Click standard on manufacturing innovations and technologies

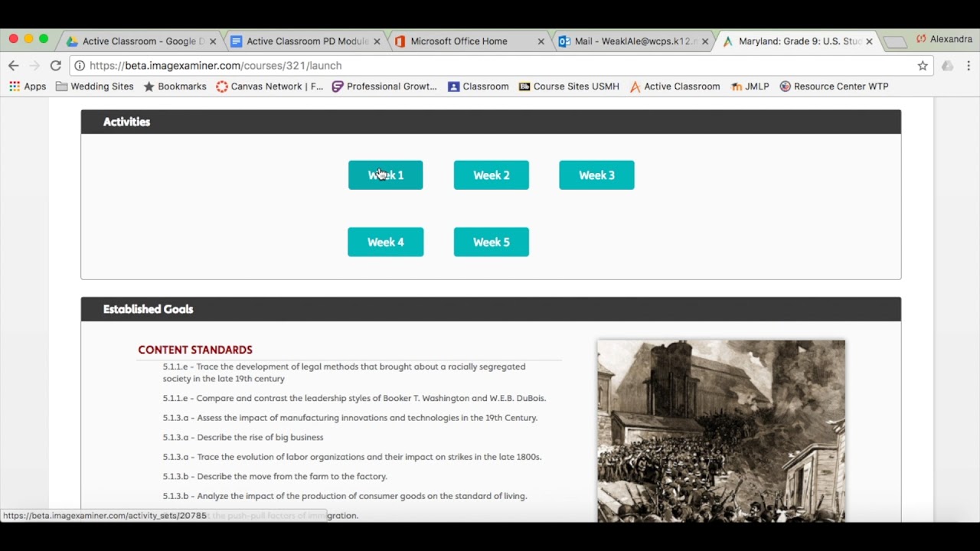tap(350, 418)
